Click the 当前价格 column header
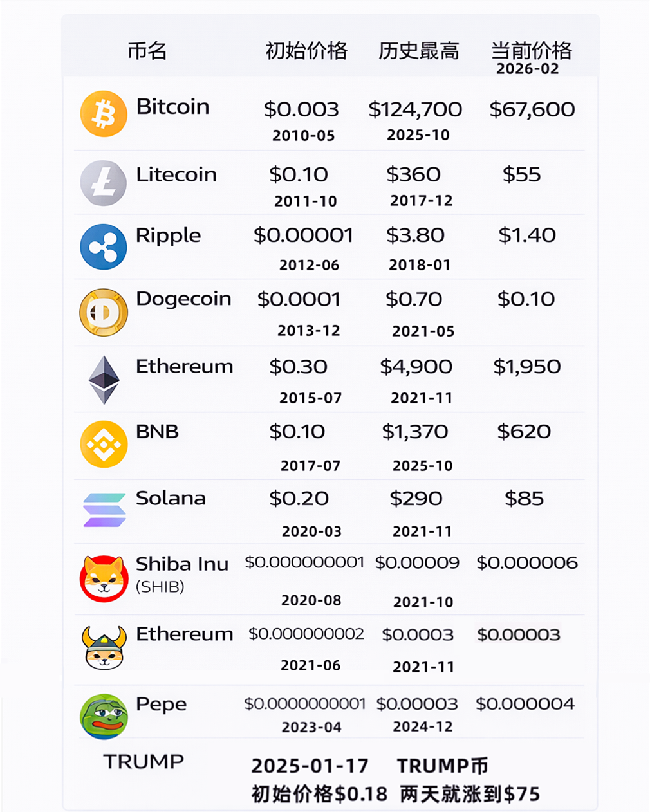The image size is (650, 812). 531,50
